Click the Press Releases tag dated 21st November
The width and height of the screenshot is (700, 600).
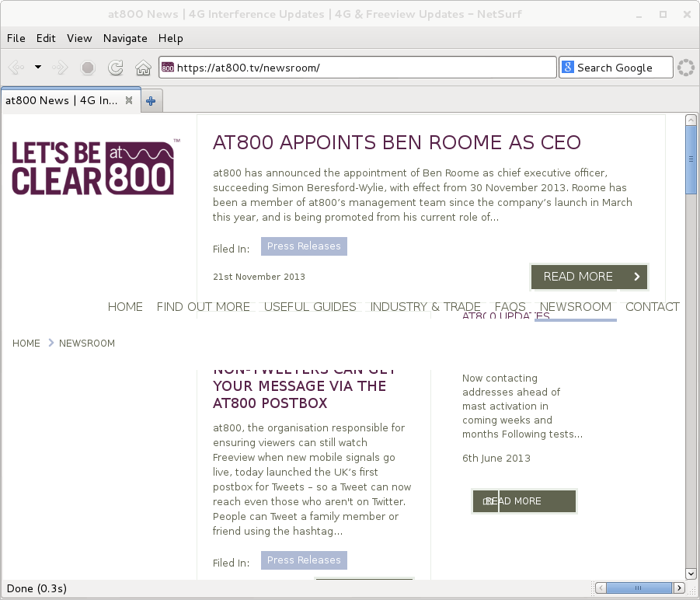304,246
